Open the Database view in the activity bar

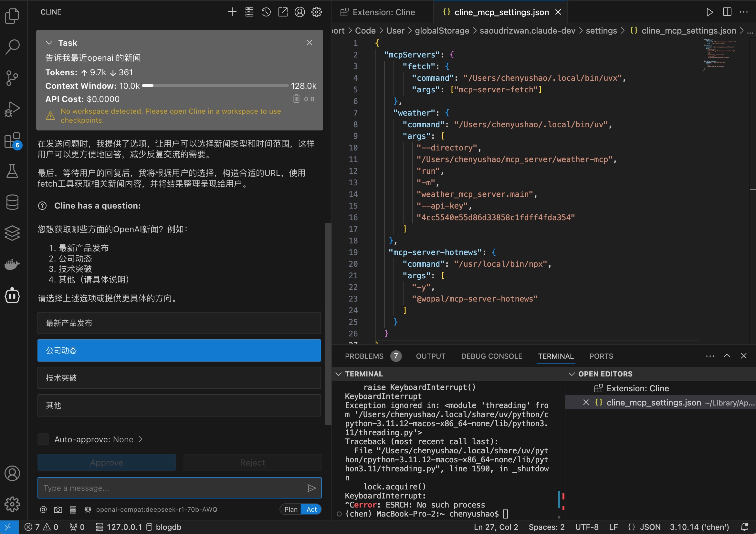point(13,202)
